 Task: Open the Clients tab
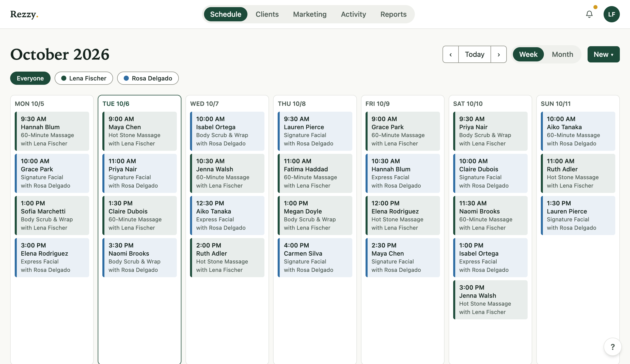pos(267,14)
